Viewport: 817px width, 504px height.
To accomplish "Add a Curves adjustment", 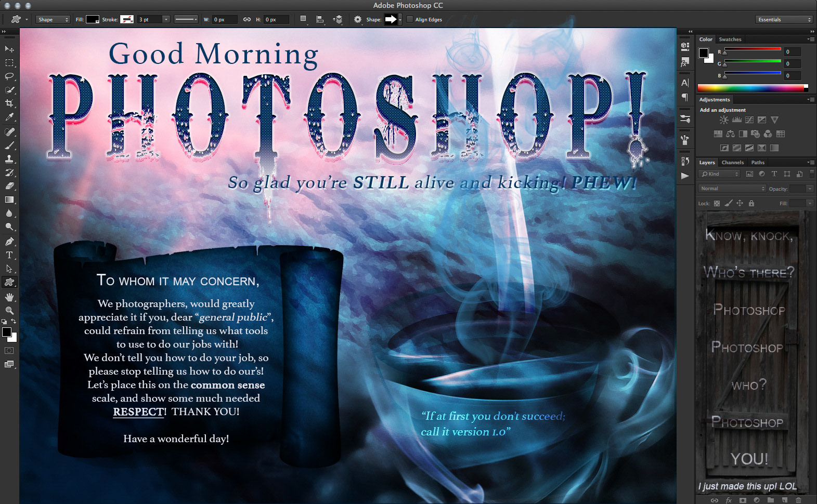I will (x=749, y=120).
